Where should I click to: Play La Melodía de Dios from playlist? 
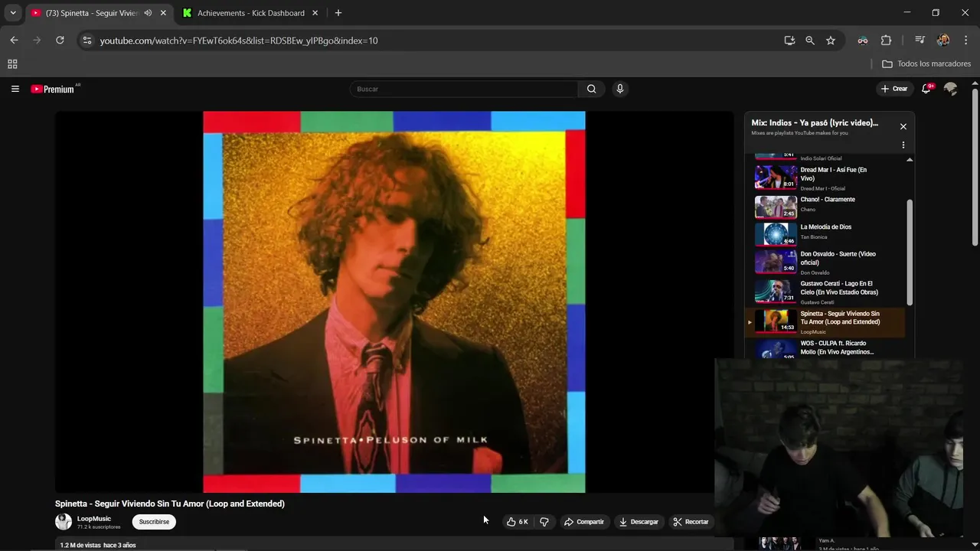[826, 234]
